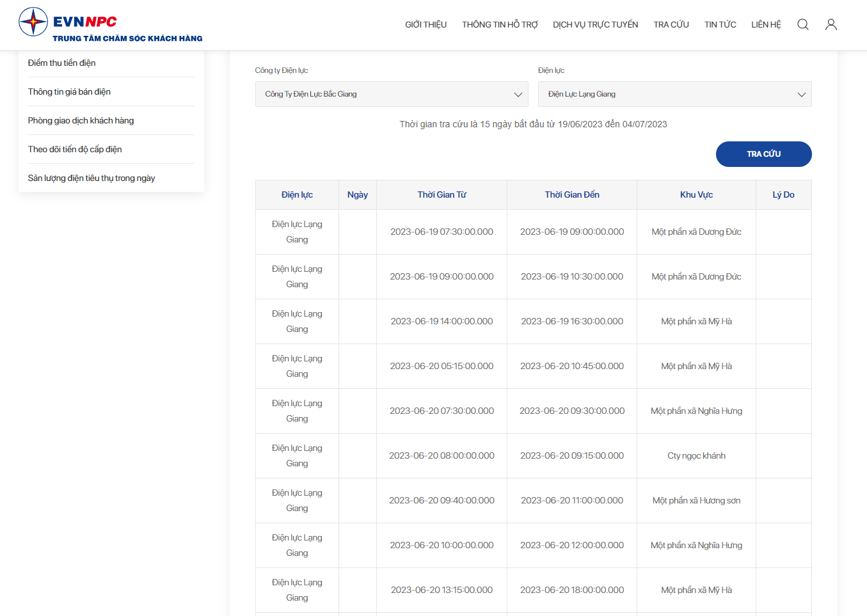Screen dimensions: 867x616
Task: Select DỊCH VỤ TRỰC TUYẾN menu item
Action: [595, 24]
